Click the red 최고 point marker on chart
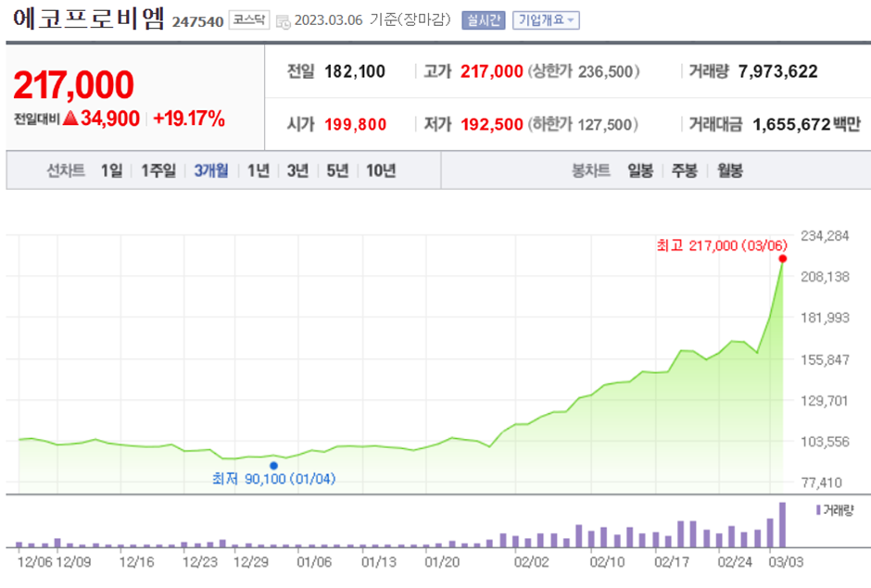This screenshot has height=588, width=871. [783, 258]
